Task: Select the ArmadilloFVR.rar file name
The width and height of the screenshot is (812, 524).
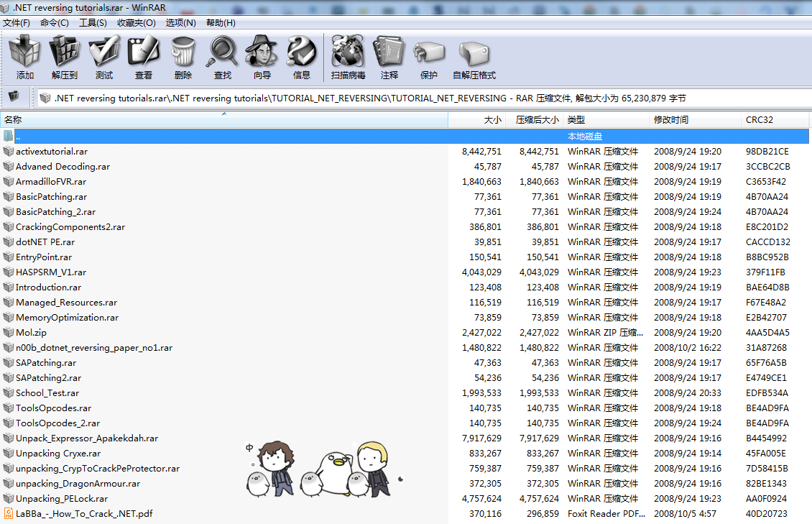Action: coord(51,181)
